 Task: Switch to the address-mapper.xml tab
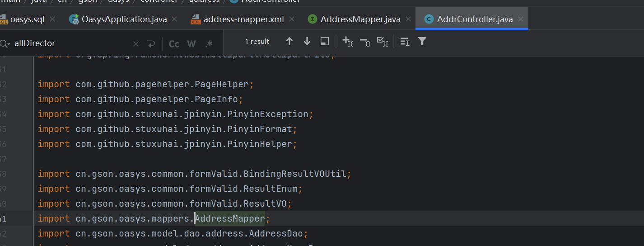[243, 19]
